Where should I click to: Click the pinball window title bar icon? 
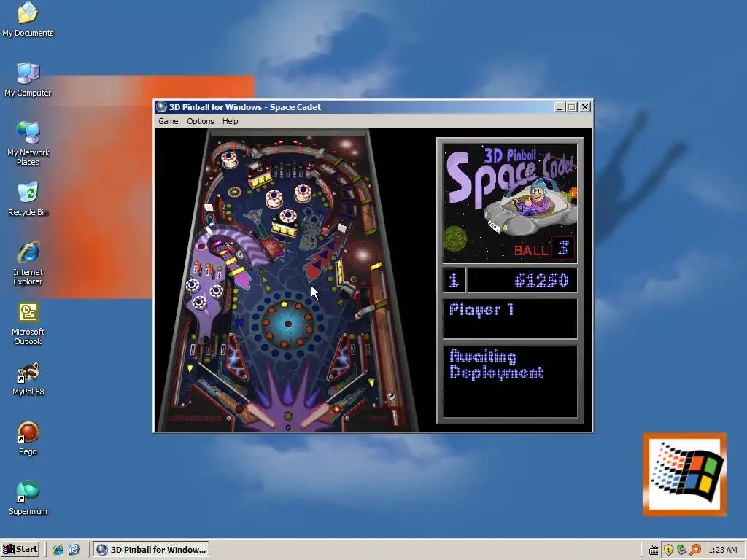161,107
